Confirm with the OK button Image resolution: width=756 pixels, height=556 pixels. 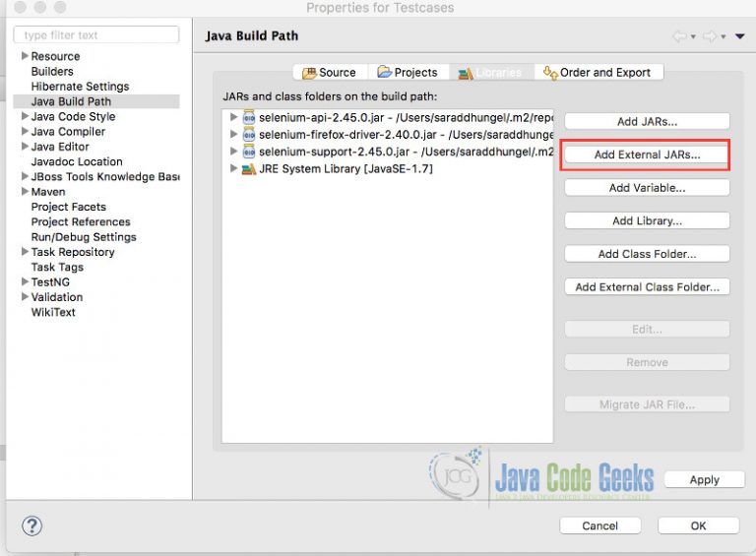(x=698, y=525)
